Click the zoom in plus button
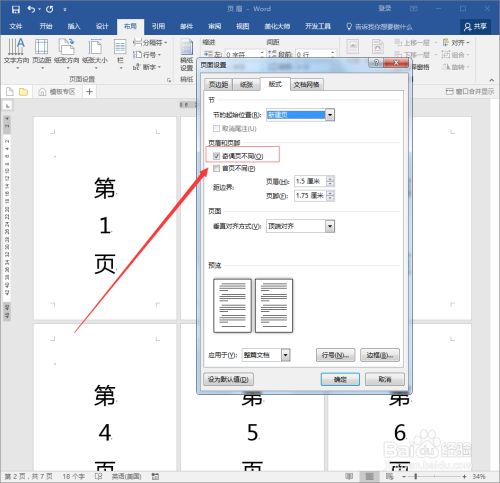This screenshot has width=500, height=483. pyautogui.click(x=464, y=476)
